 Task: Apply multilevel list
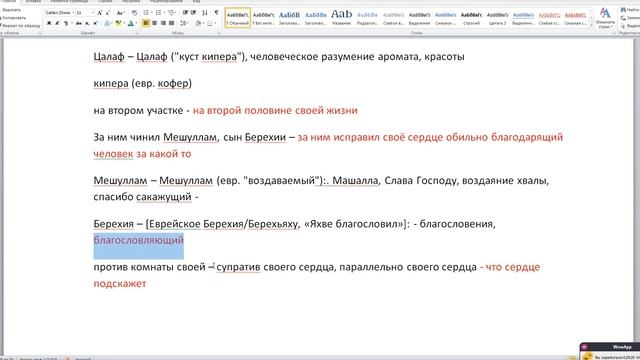click(171, 13)
